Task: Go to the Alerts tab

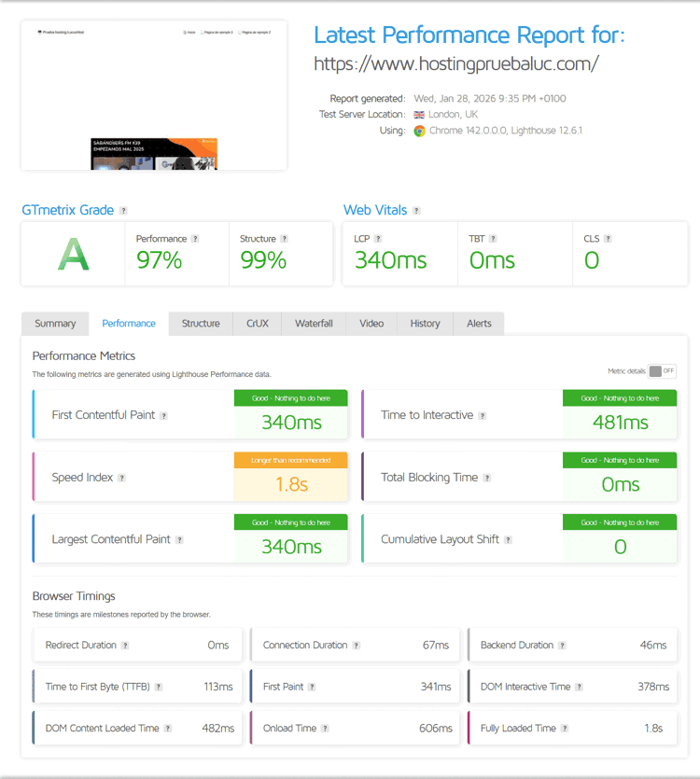Action: pos(479,324)
